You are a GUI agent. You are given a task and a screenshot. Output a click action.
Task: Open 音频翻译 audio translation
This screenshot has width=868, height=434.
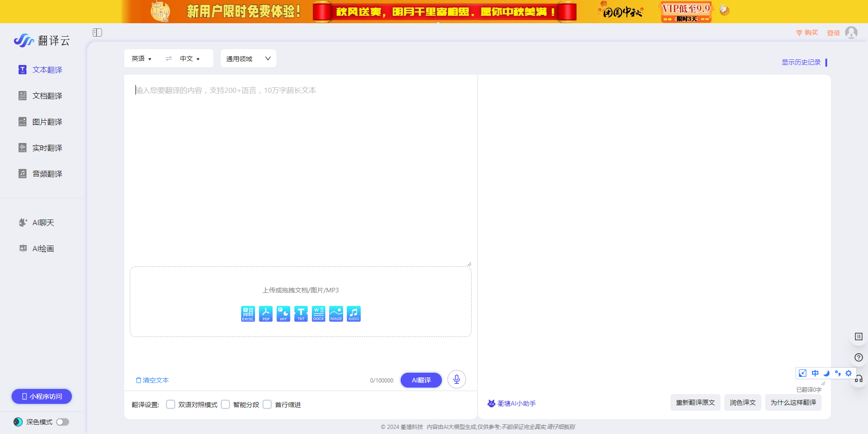point(40,174)
